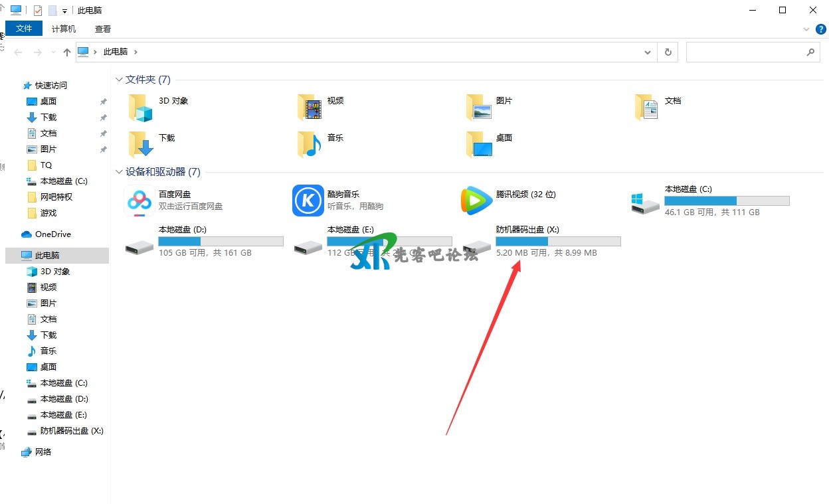Image resolution: width=829 pixels, height=504 pixels.
Task: Click the up-directory arrow button
Action: tap(66, 52)
